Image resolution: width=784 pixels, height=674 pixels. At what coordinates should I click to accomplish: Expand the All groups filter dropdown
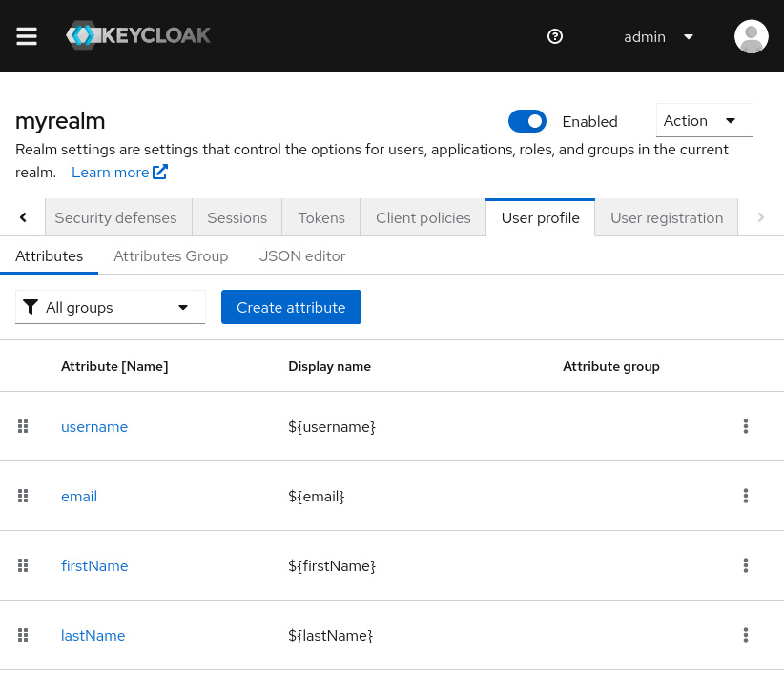(x=182, y=306)
